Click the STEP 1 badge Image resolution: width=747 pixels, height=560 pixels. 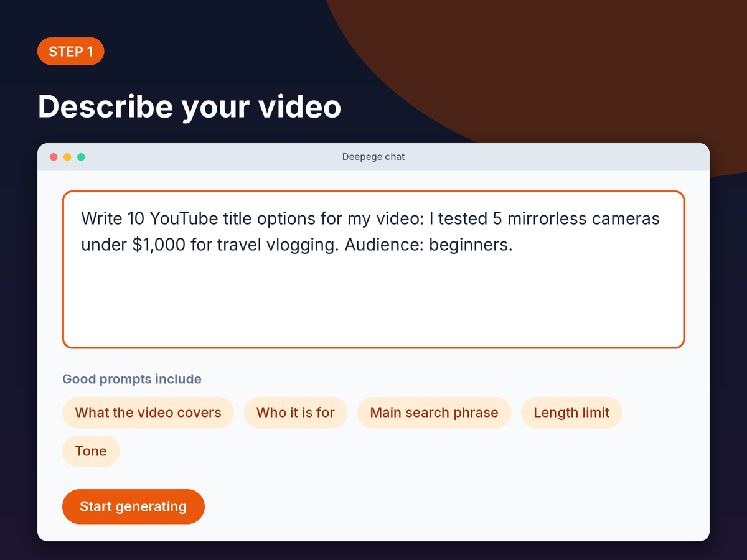pyautogui.click(x=71, y=51)
